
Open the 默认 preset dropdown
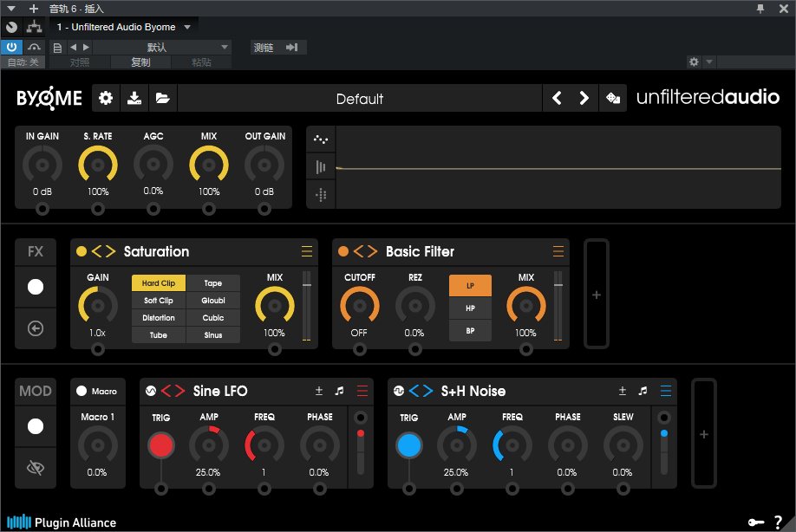161,47
